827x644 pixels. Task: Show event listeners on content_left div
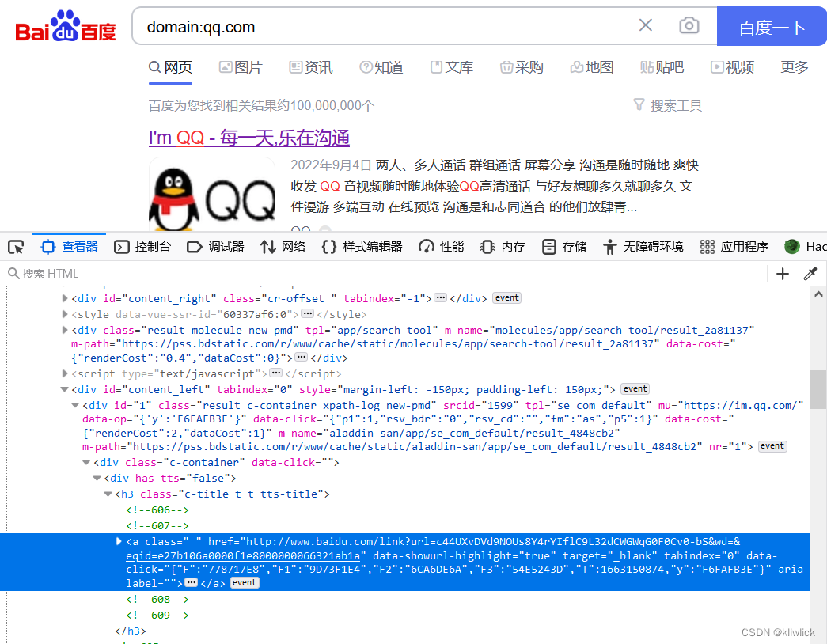coord(635,389)
